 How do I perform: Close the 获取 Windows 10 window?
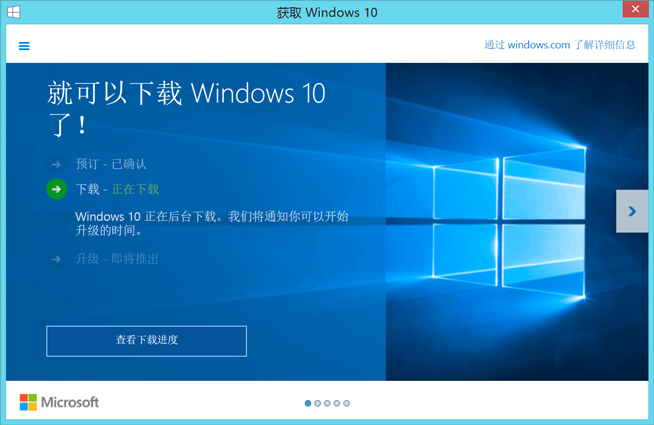click(x=635, y=9)
